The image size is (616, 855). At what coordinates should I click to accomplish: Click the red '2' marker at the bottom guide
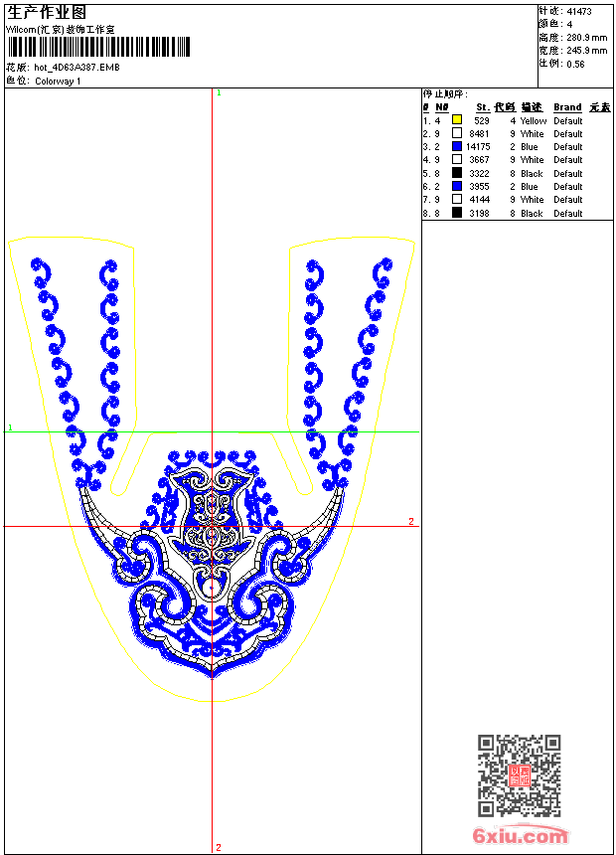(218, 847)
